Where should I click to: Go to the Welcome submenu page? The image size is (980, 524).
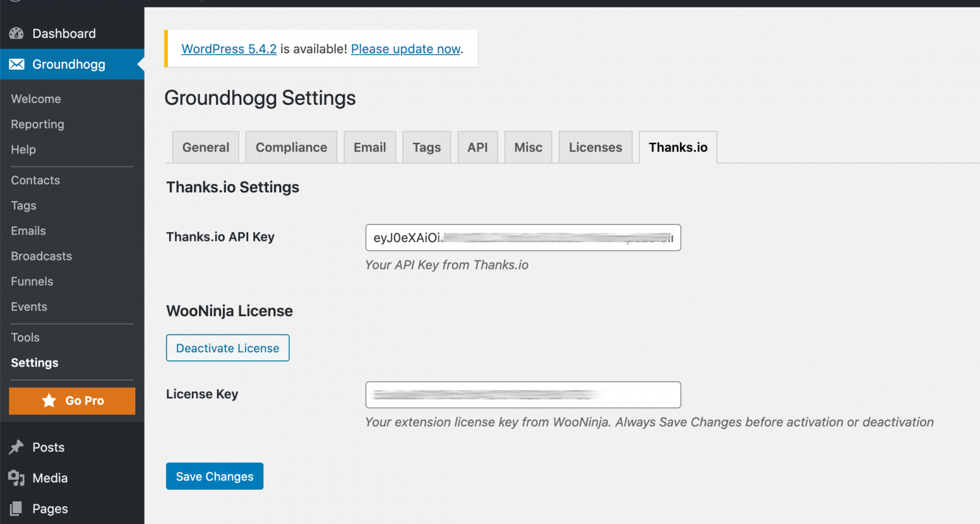[x=36, y=99]
